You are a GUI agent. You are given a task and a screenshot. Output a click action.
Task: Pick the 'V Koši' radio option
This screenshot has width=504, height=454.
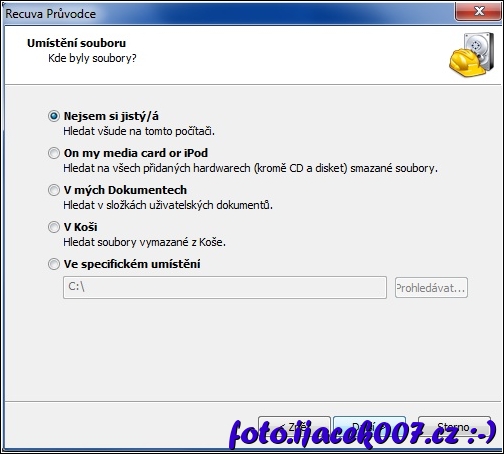pyautogui.click(x=54, y=227)
